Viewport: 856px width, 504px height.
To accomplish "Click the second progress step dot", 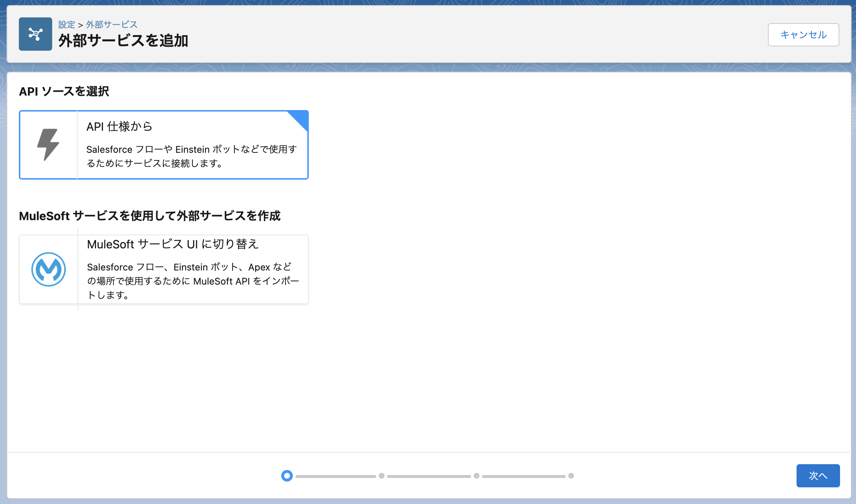I will [382, 476].
